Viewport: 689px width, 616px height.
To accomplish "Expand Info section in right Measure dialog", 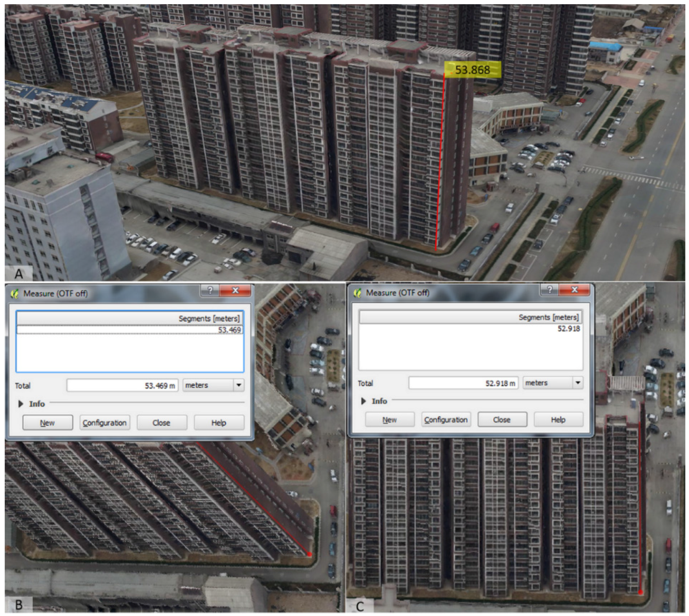I will click(364, 401).
